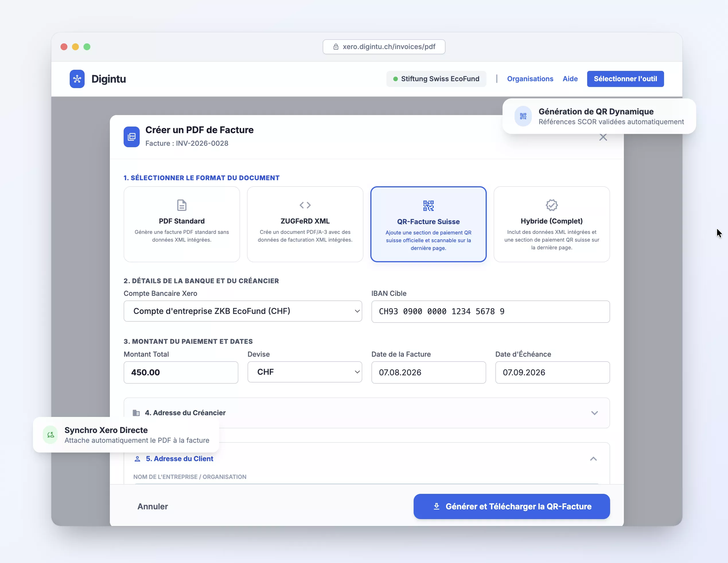Click the QR code icon in Génération de QR Dynamique

[x=523, y=116]
